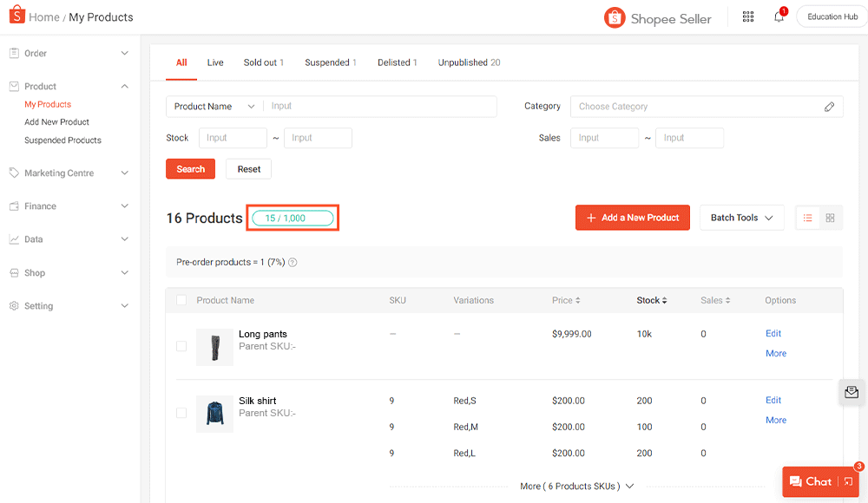Image resolution: width=868 pixels, height=503 pixels.
Task: Tick the select-all products checkbox
Action: click(181, 300)
